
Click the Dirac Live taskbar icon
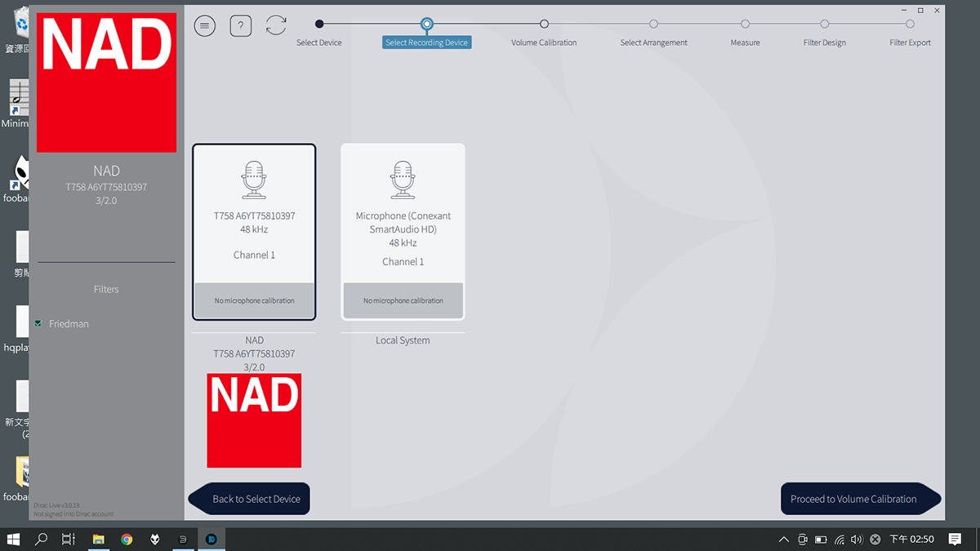click(211, 539)
